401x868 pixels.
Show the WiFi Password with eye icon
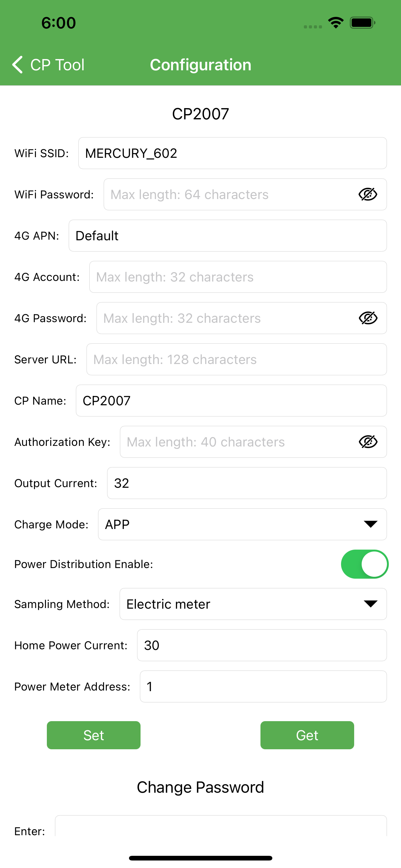click(x=368, y=194)
